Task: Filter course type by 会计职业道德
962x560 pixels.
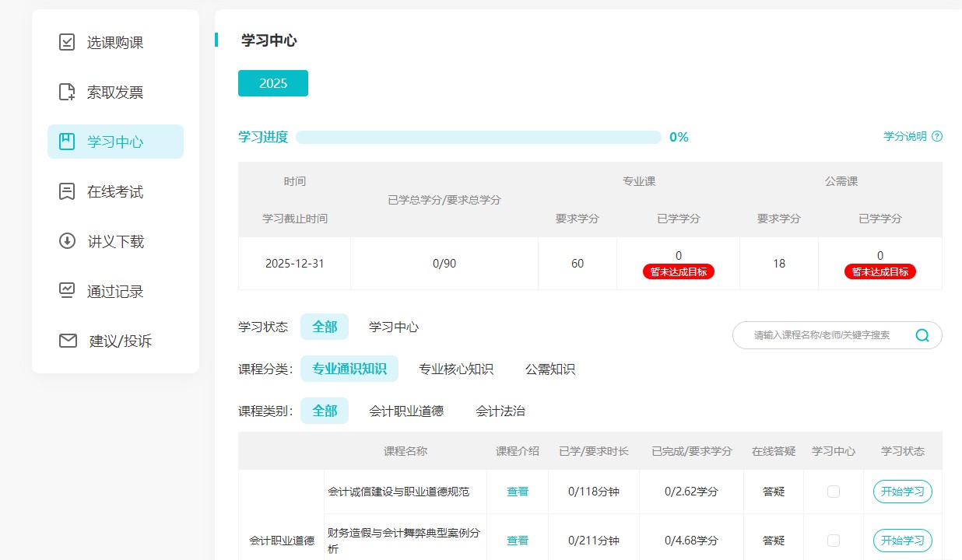Action: (x=406, y=411)
